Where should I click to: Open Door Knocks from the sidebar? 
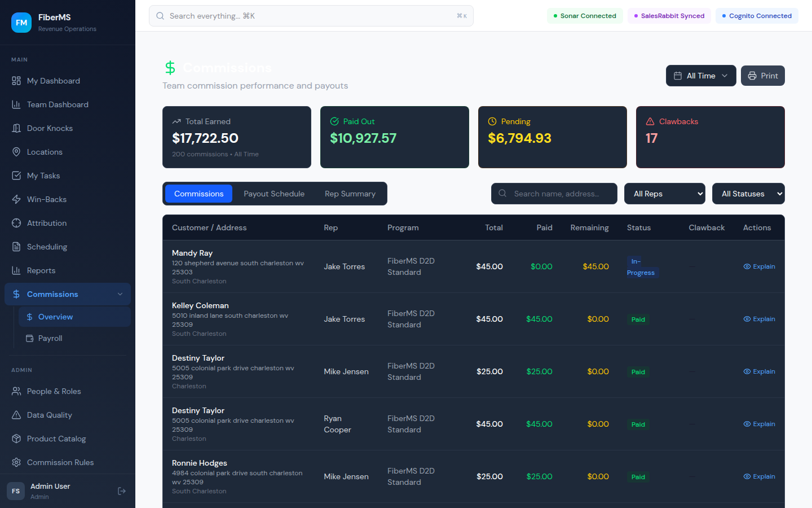50,128
